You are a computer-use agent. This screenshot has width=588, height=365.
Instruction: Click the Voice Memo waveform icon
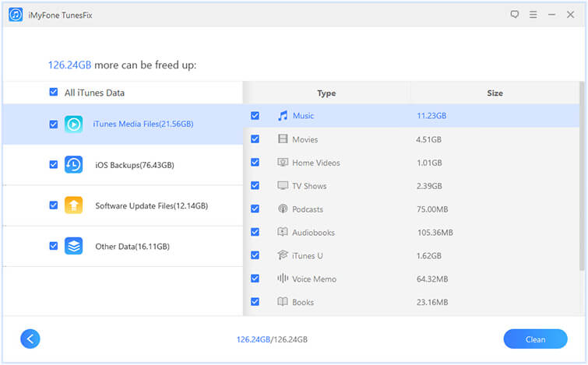[283, 279]
